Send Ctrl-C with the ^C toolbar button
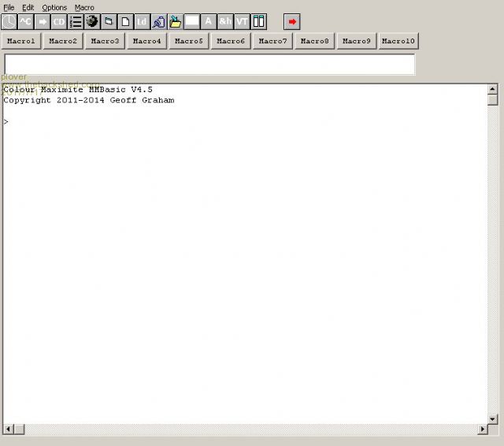The width and height of the screenshot is (504, 446). coord(25,22)
